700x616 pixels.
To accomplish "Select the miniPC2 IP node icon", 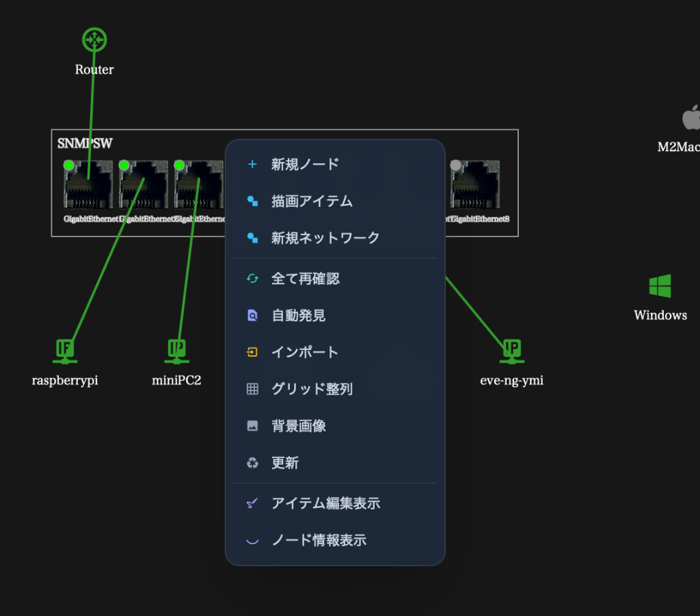I will point(177,351).
